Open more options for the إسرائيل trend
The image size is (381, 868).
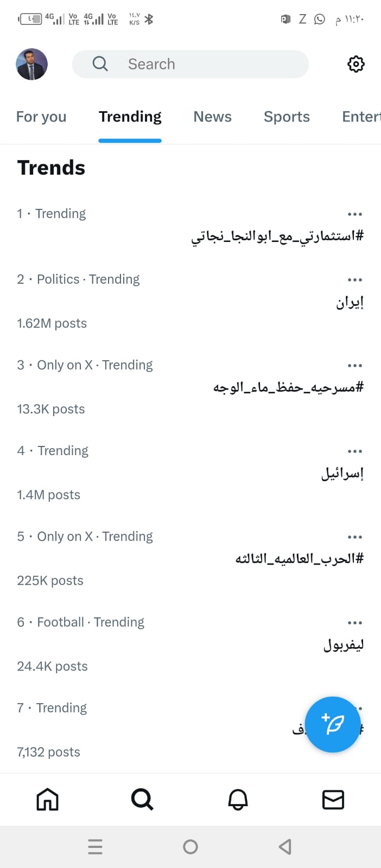354,451
